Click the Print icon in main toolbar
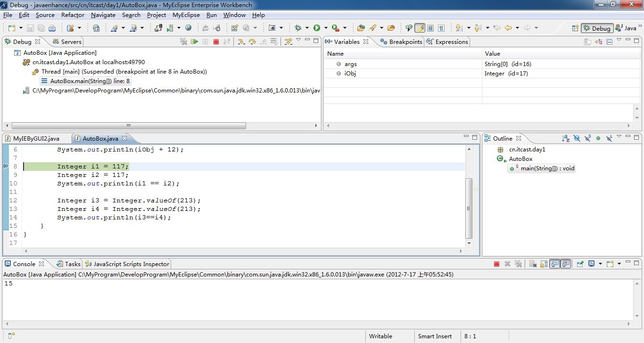Screen dimensions: 644x343 pyautogui.click(x=52, y=28)
